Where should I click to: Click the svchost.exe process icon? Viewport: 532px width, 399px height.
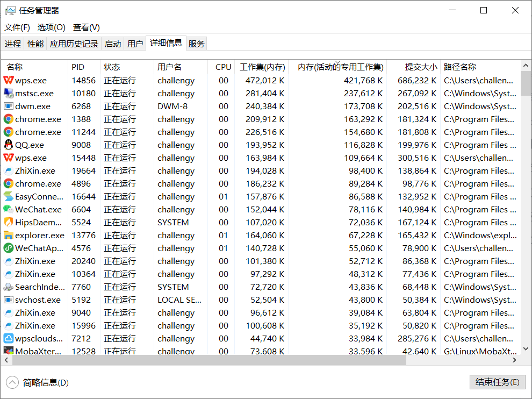tap(9, 300)
